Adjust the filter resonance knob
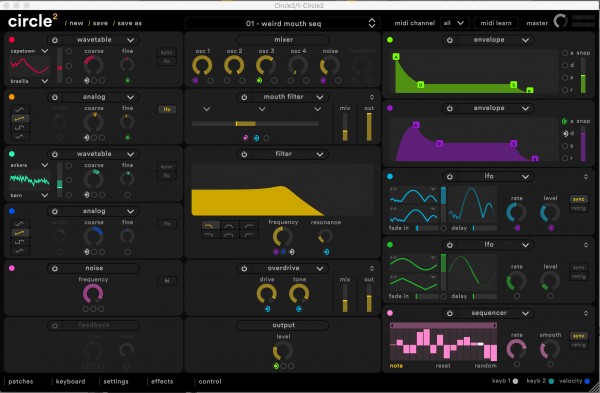 326,236
